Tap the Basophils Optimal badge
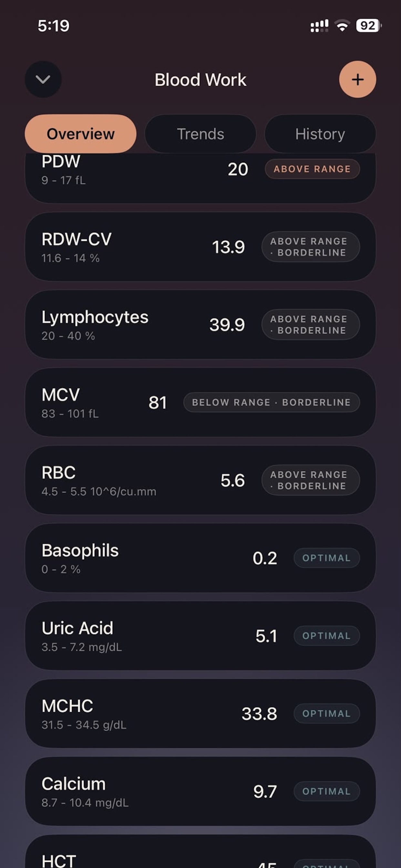401x868 pixels. (326, 558)
